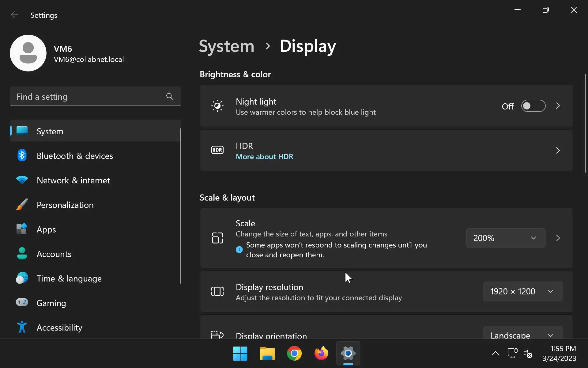Click the search magnifier icon
Screen dimensions: 588x368
pyautogui.click(x=169, y=97)
